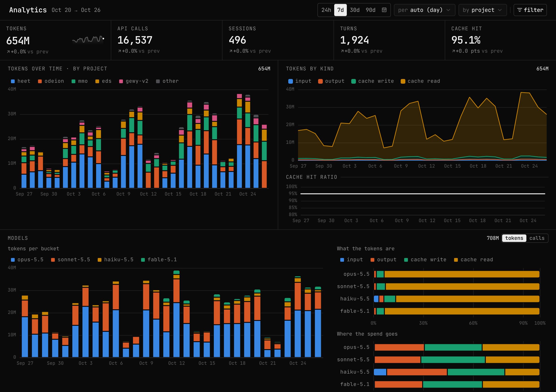The image size is (556, 392).
Task: Click the 708M total in Models panel
Action: (493, 238)
